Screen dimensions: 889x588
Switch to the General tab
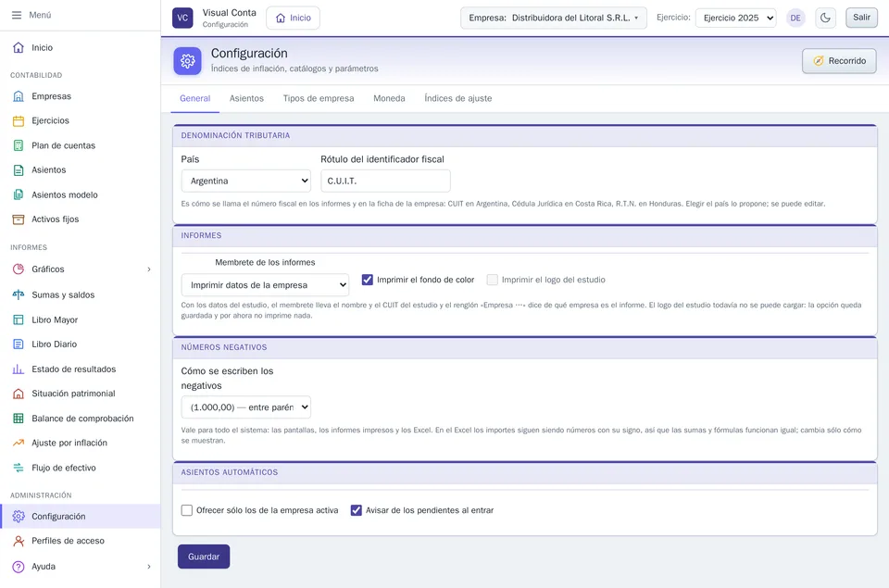pos(195,99)
